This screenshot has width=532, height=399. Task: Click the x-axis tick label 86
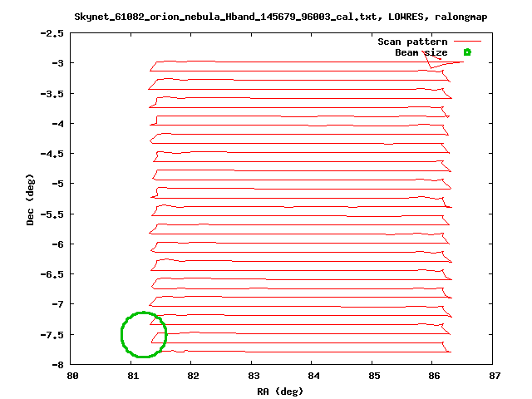pos(434,376)
